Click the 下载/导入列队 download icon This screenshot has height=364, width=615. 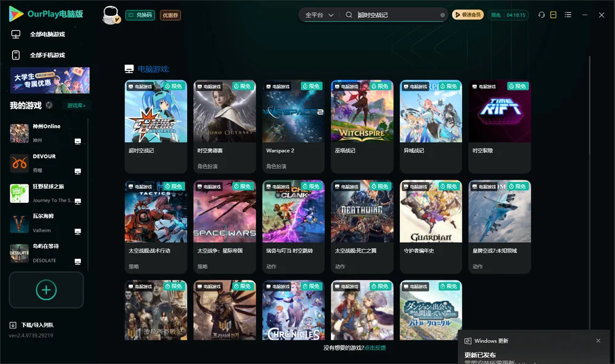click(13, 325)
